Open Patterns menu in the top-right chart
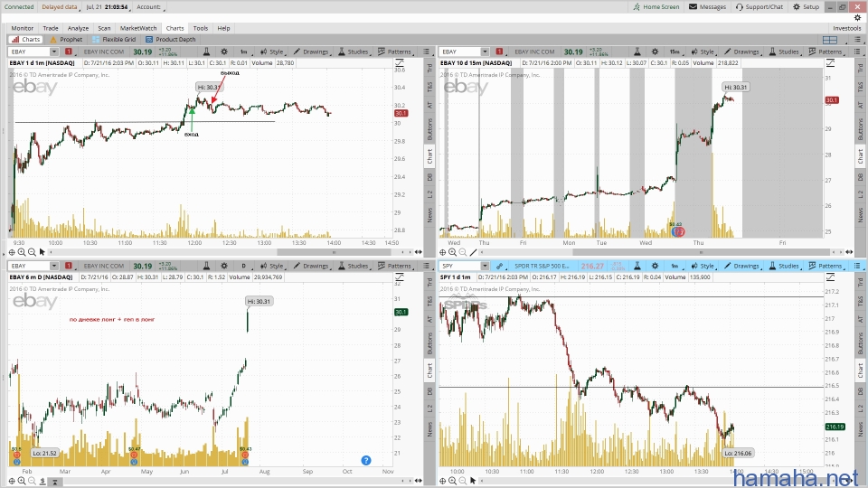This screenshot has width=868, height=488. (x=826, y=52)
